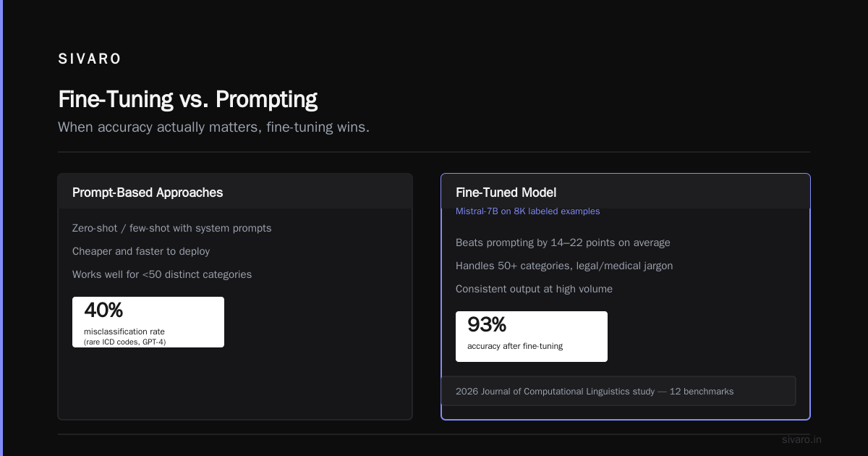Click the subtitle about fine-tuning wins

(213, 127)
